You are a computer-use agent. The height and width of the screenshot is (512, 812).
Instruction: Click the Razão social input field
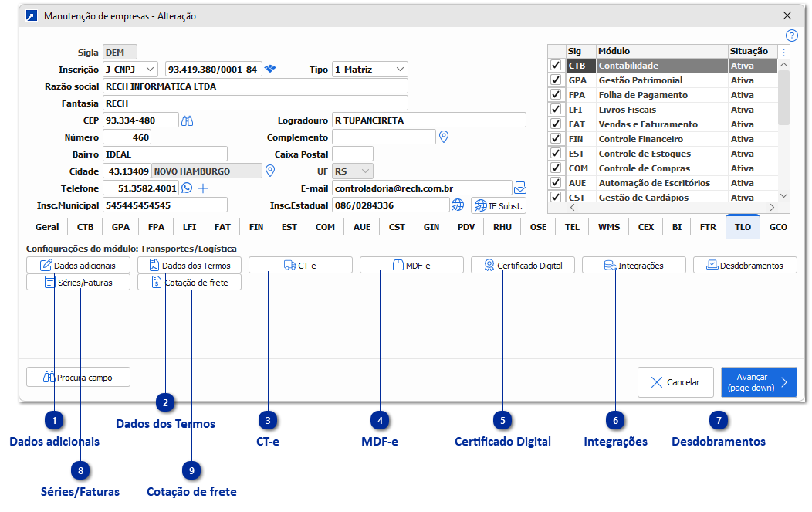coord(255,86)
